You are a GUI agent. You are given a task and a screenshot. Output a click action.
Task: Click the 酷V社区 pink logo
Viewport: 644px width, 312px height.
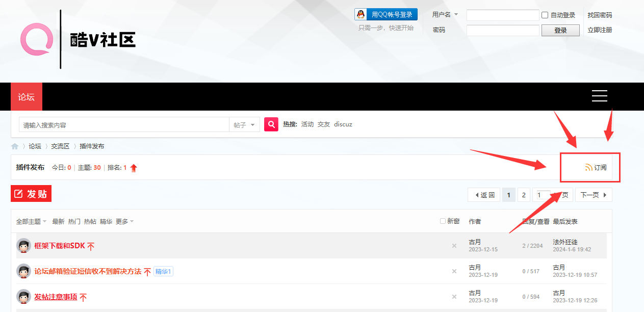36,39
